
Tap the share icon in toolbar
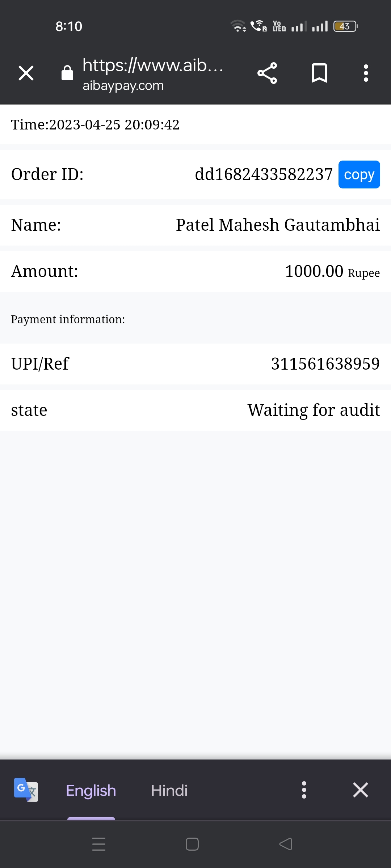tap(267, 73)
